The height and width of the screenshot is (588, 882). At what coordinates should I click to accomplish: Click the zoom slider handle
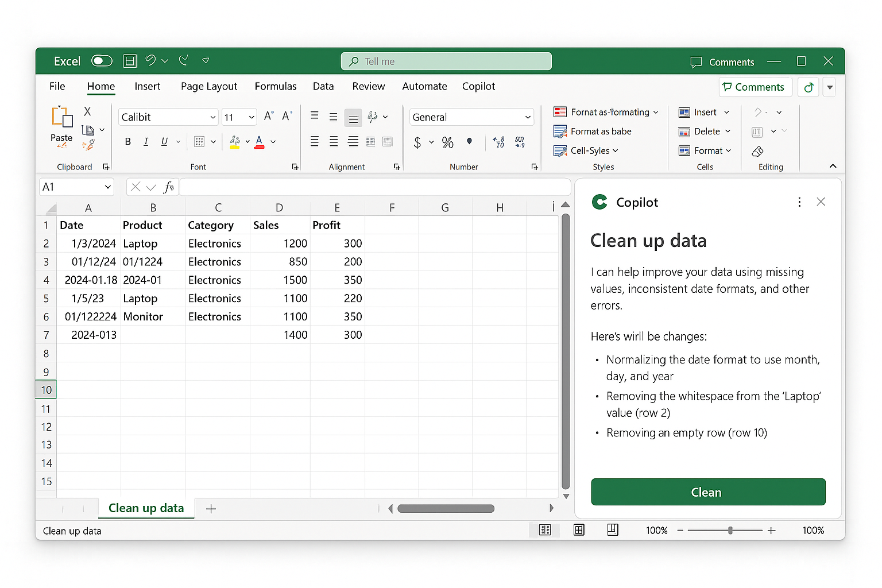click(730, 531)
